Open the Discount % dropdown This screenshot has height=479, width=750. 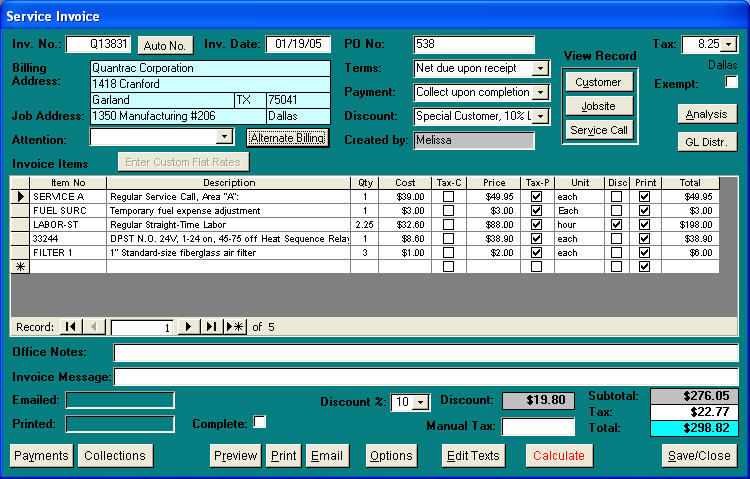click(421, 402)
